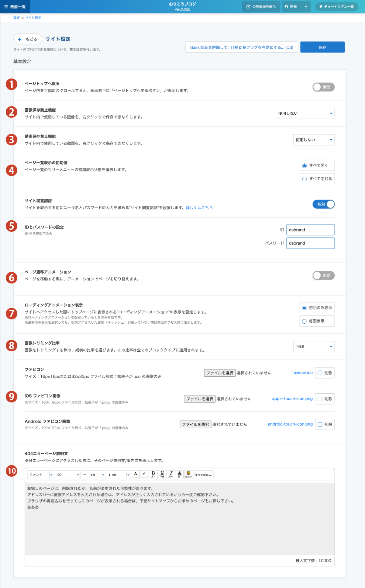
Task: Click the underline (下線) formatting icon
Action: click(162, 474)
